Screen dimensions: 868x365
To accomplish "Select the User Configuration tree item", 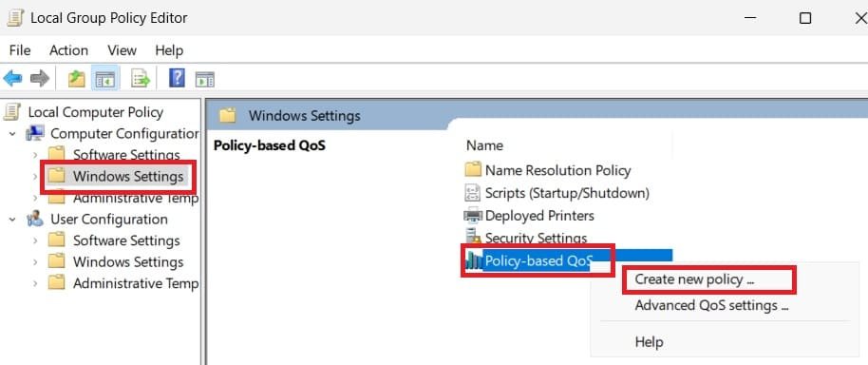I will point(109,220).
